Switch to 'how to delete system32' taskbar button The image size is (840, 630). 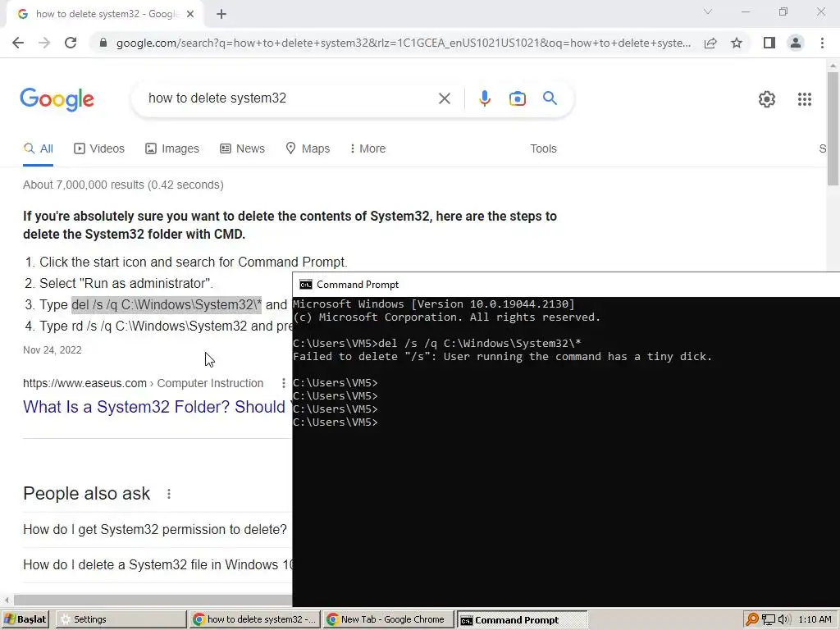[x=255, y=619]
